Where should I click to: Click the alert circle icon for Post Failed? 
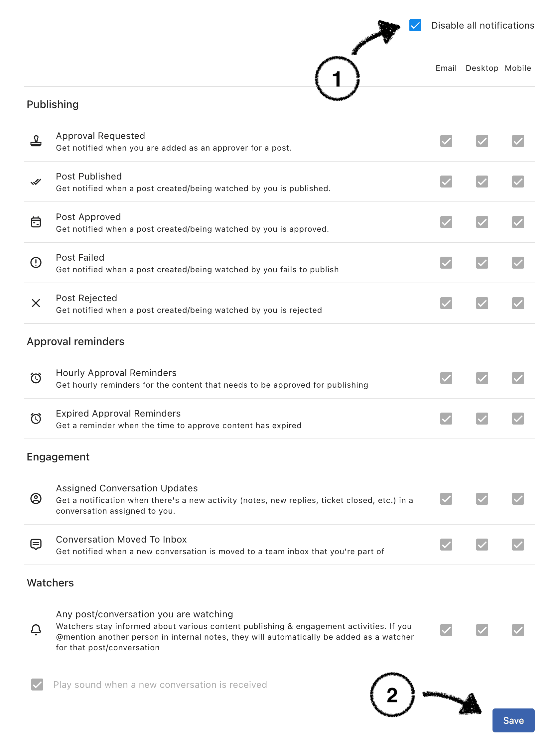tap(36, 263)
